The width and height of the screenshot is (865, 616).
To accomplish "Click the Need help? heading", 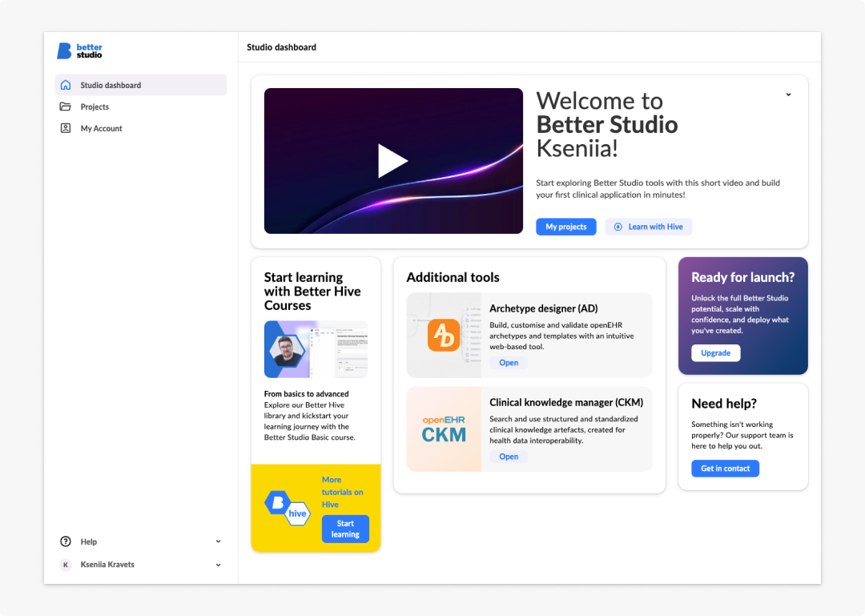I will point(724,404).
